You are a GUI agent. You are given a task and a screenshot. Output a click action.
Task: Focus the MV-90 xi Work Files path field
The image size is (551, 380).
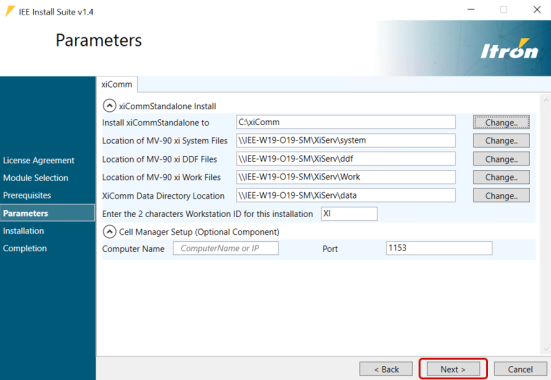pyautogui.click(x=346, y=177)
